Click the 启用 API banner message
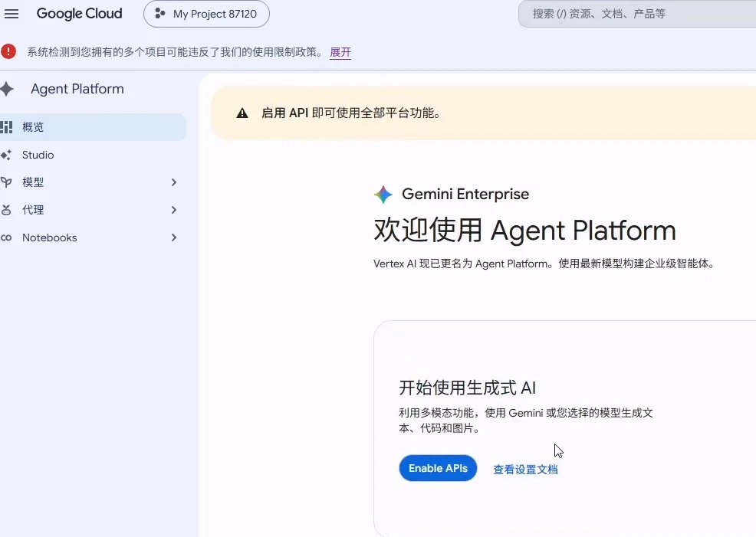The width and height of the screenshot is (756, 537). coord(350,113)
